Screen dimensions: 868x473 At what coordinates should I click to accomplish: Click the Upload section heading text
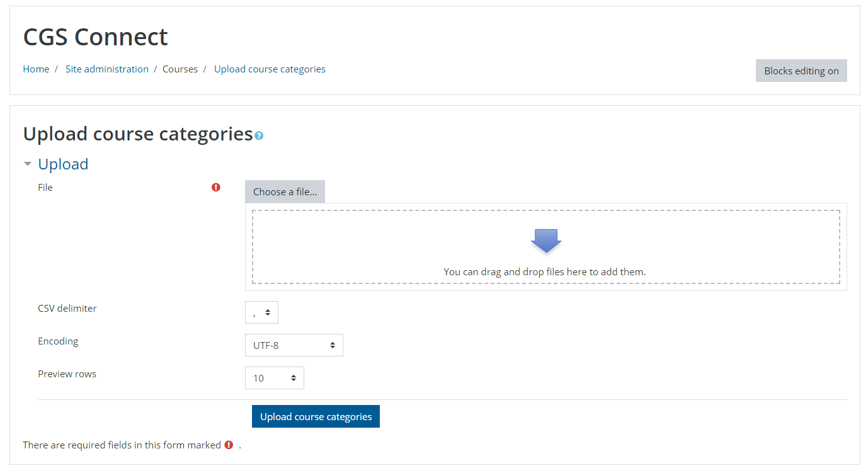point(63,164)
